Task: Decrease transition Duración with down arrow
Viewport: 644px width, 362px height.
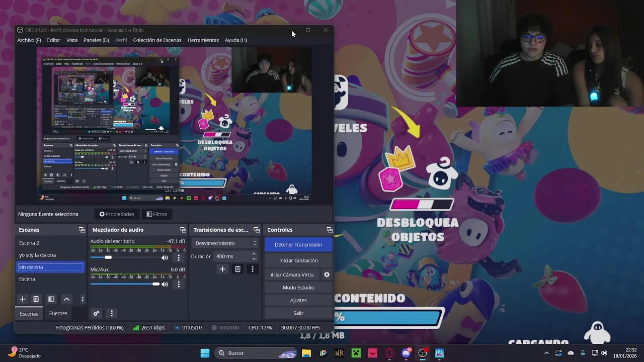Action: (254, 258)
